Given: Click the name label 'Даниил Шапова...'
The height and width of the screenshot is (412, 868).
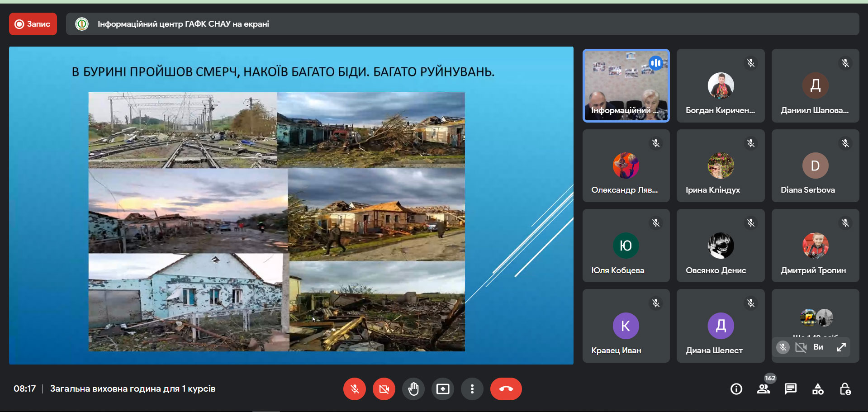Looking at the screenshot, I should (x=815, y=110).
